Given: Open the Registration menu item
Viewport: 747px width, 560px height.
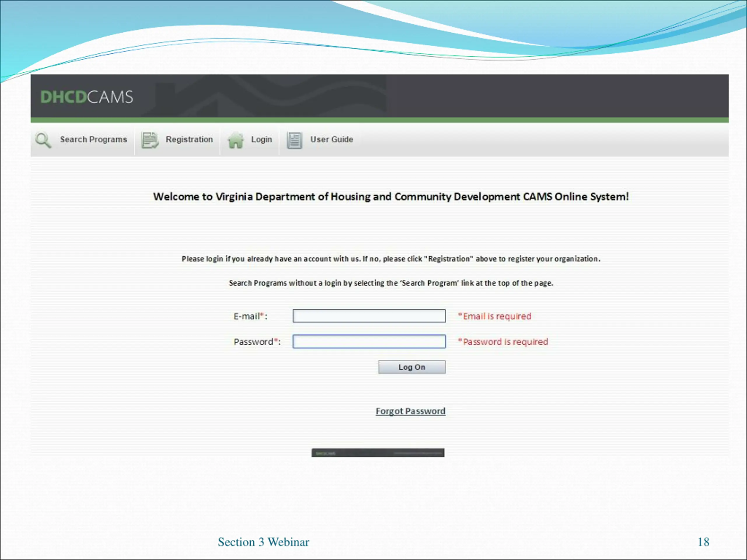Looking at the screenshot, I should tap(189, 139).
